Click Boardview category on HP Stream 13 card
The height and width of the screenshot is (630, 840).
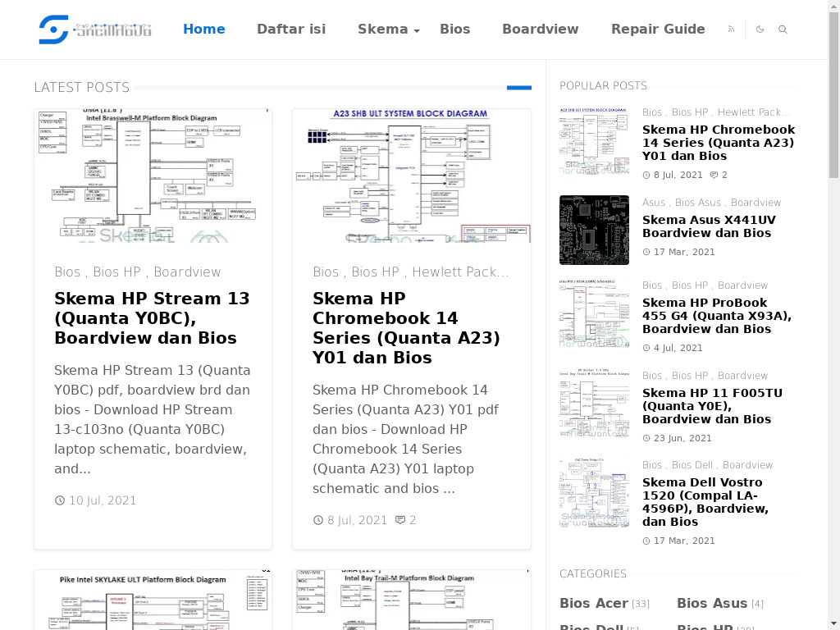click(187, 272)
